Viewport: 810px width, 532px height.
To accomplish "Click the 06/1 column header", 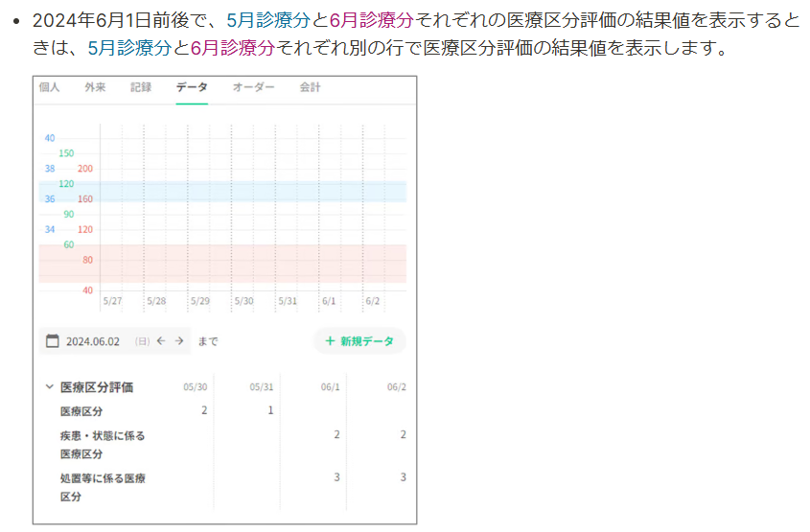I will coord(331,387).
